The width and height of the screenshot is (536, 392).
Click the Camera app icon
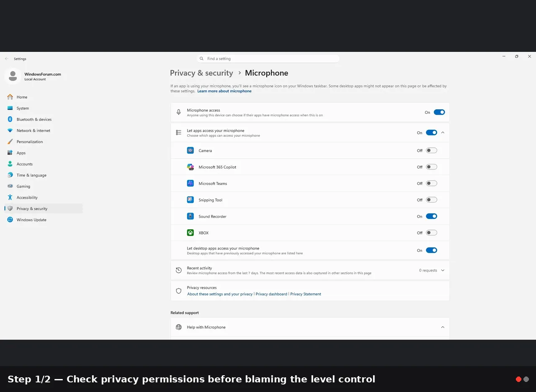(191, 151)
